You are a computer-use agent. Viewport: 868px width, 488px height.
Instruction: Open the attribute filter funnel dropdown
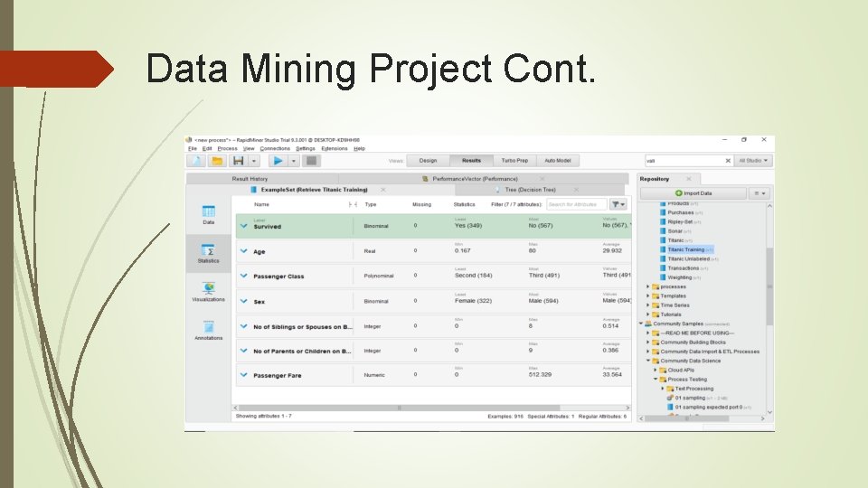pos(618,205)
